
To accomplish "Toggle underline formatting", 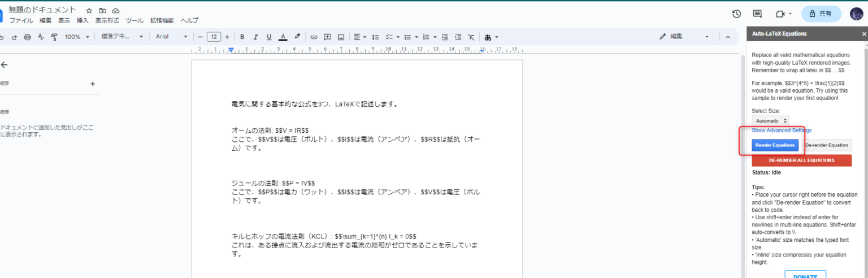I will [x=269, y=37].
